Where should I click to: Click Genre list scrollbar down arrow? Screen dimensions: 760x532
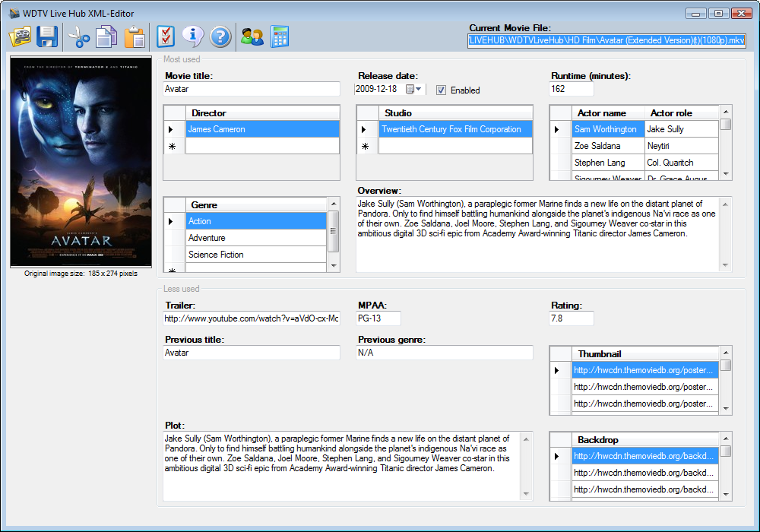click(334, 266)
